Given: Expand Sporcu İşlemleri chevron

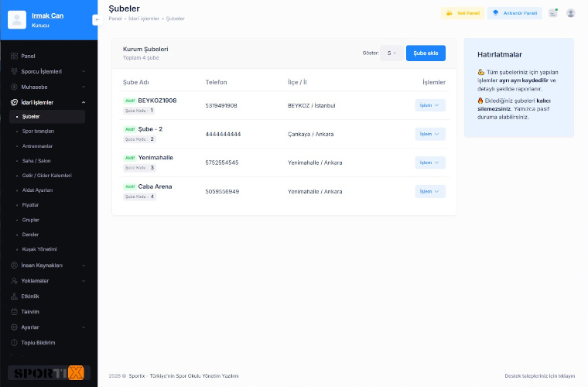Looking at the screenshot, I should 84,71.
